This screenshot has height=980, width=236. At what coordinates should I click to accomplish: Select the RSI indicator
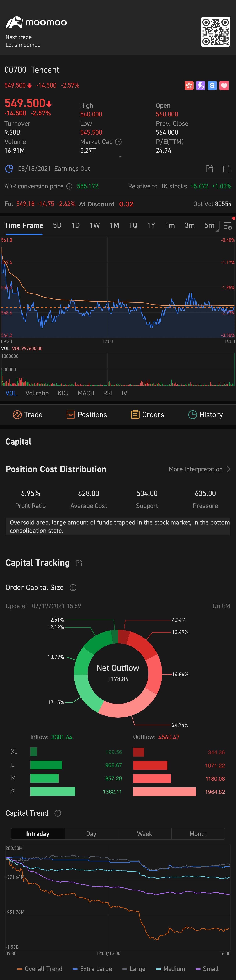[x=108, y=393]
